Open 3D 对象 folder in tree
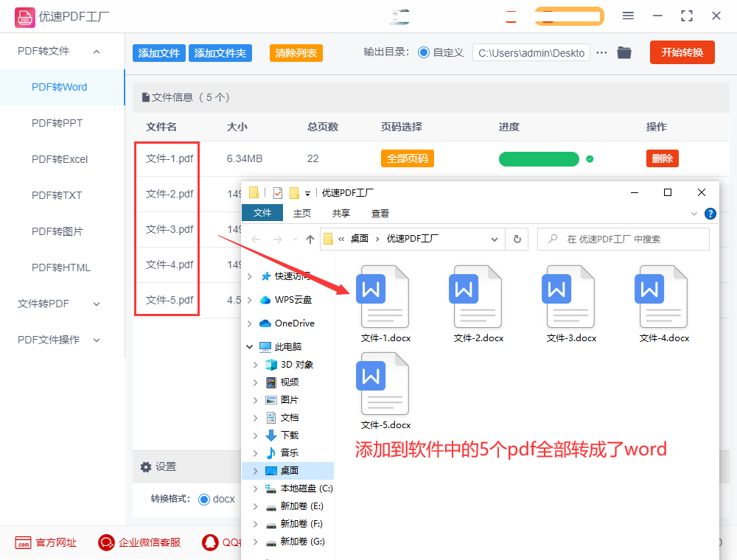This screenshot has height=560, width=737. point(289,365)
